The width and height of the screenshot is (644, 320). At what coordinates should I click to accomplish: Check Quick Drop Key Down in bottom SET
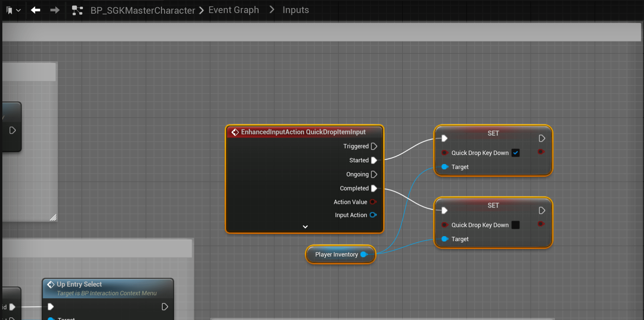click(x=516, y=225)
